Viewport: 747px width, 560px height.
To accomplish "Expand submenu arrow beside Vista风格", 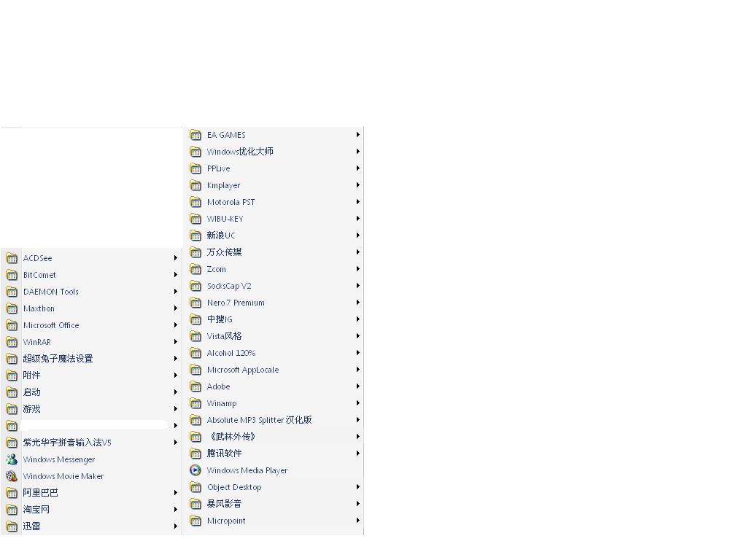I will (357, 335).
